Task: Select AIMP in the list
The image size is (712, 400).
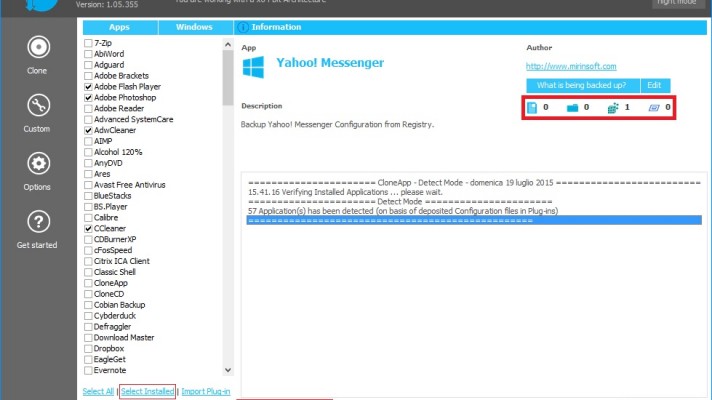Action: coord(103,141)
